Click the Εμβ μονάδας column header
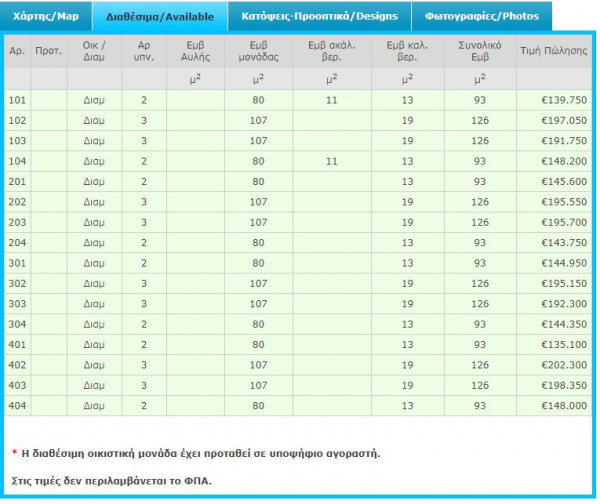The width and height of the screenshot is (600, 504). pos(258,51)
